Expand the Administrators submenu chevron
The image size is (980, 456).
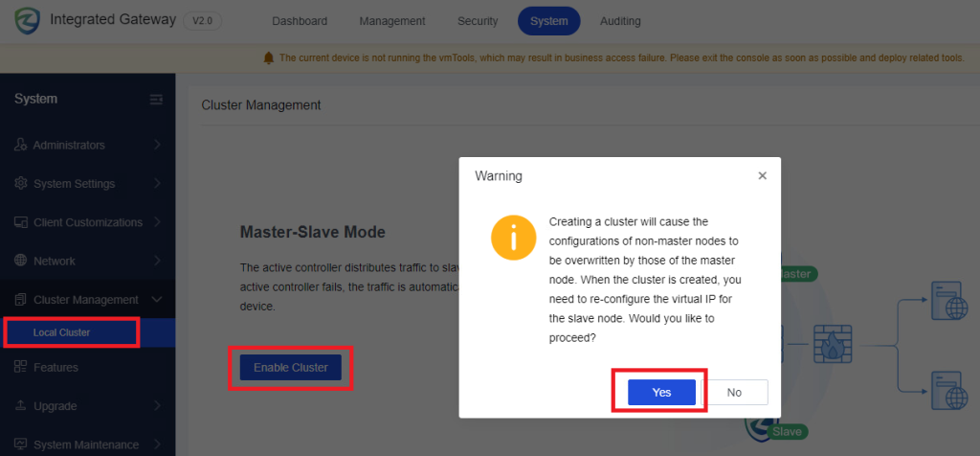coord(157,146)
